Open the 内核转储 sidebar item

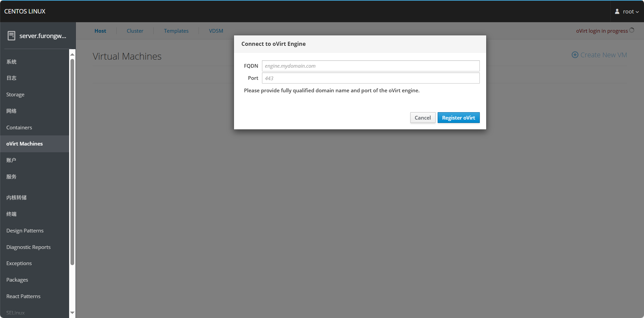pos(34,197)
